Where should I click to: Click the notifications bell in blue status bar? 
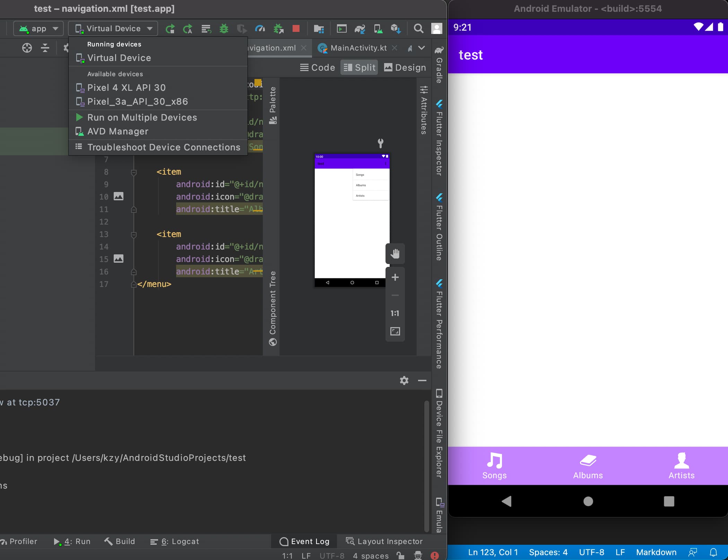(713, 552)
